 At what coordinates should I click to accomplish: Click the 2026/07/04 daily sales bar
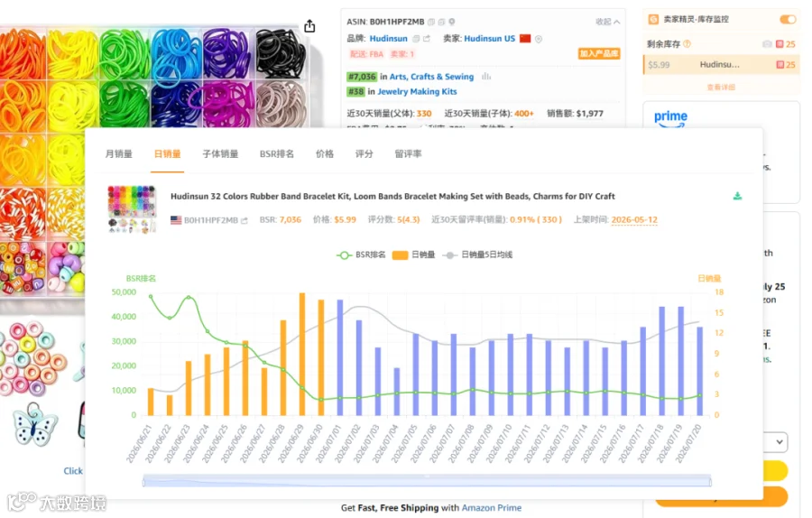tap(397, 392)
